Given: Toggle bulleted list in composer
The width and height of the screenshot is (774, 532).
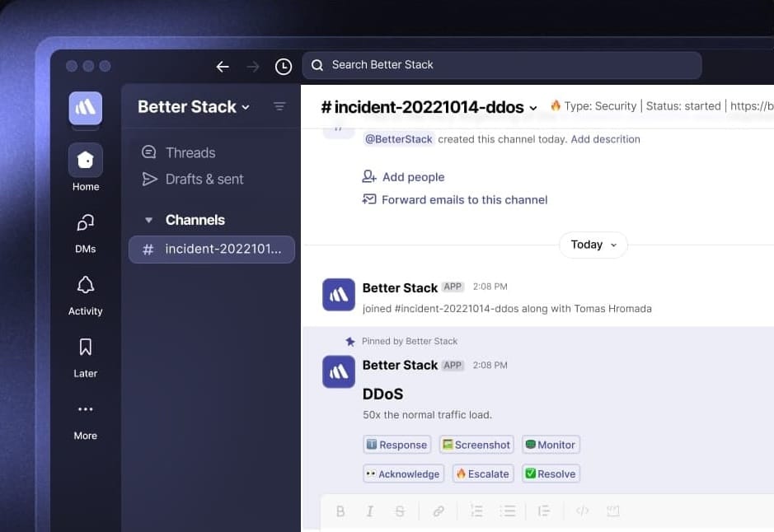Looking at the screenshot, I should (x=508, y=511).
